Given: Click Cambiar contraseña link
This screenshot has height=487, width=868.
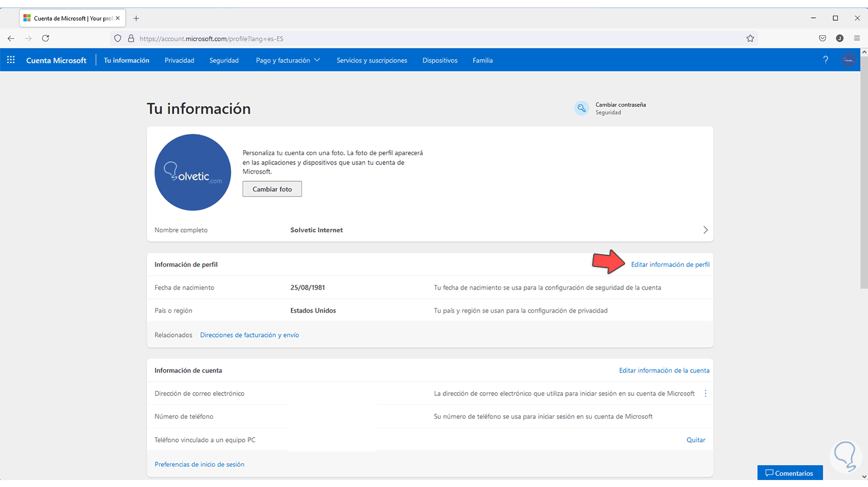Looking at the screenshot, I should [620, 105].
